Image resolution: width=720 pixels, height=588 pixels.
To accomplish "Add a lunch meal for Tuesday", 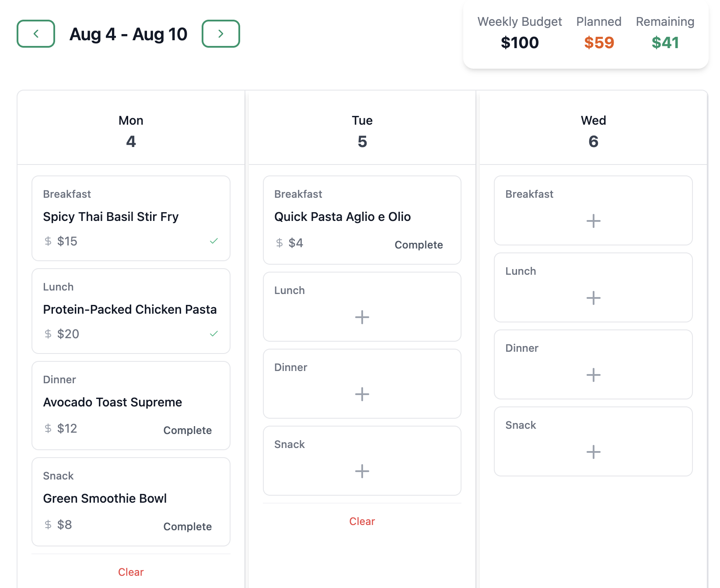I will (x=362, y=317).
